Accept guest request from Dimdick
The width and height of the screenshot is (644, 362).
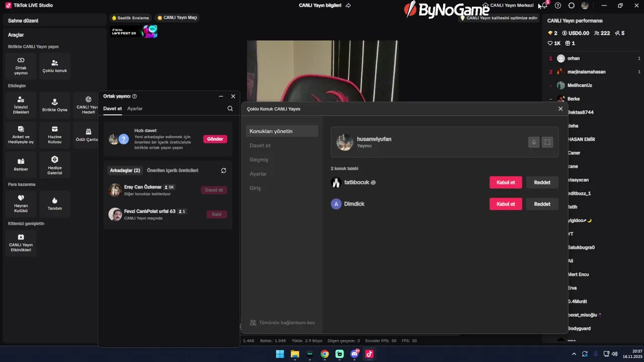point(506,204)
